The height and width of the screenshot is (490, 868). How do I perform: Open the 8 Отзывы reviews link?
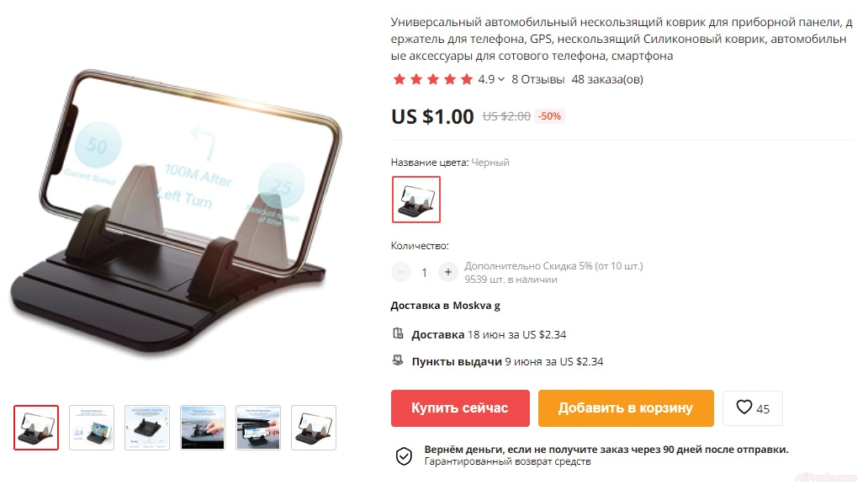click(x=537, y=79)
